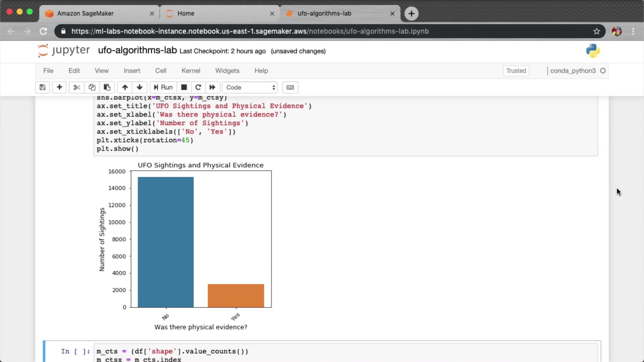Cut the selected cells with the scissors icon

point(77,87)
